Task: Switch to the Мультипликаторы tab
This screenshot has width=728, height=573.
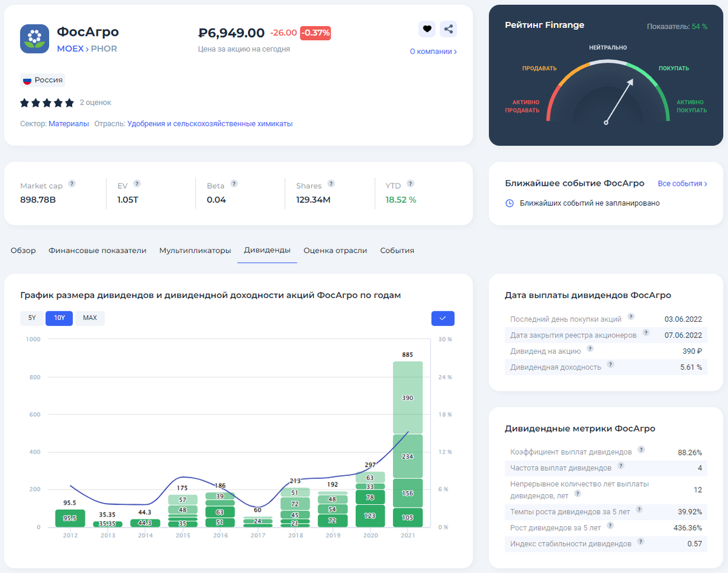Action: tap(195, 250)
